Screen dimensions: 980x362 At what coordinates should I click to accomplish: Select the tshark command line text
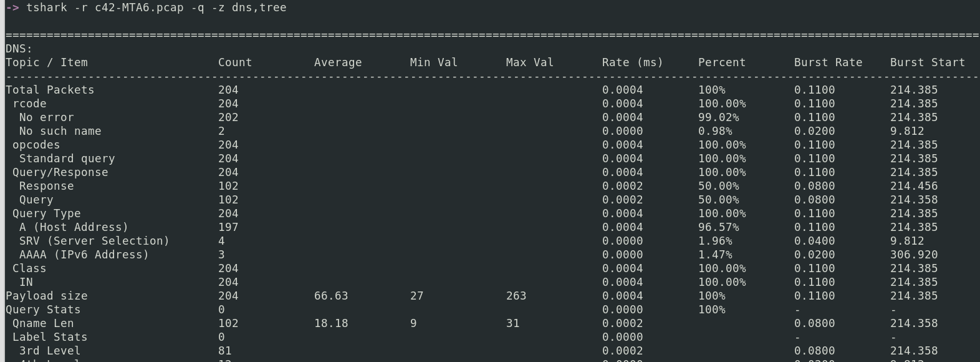click(x=156, y=8)
